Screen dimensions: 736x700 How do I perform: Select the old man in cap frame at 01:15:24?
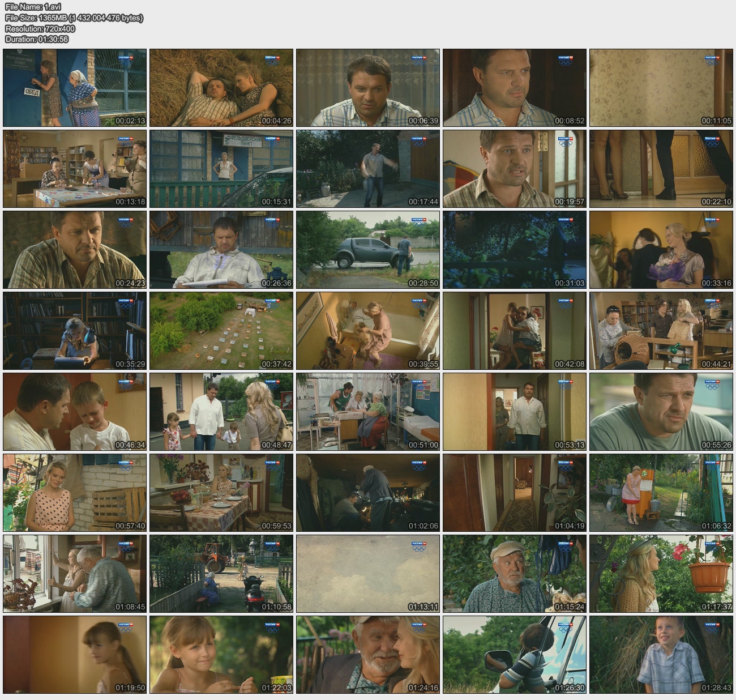click(x=515, y=574)
